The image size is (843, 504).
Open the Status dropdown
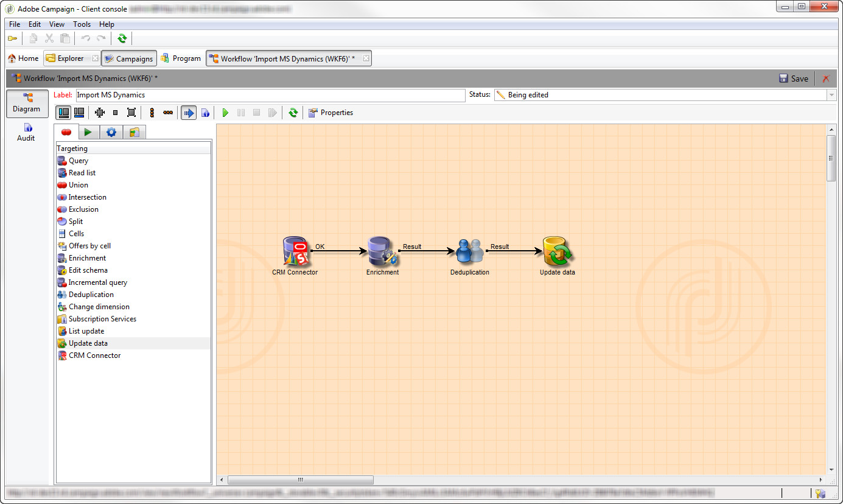pyautogui.click(x=831, y=95)
